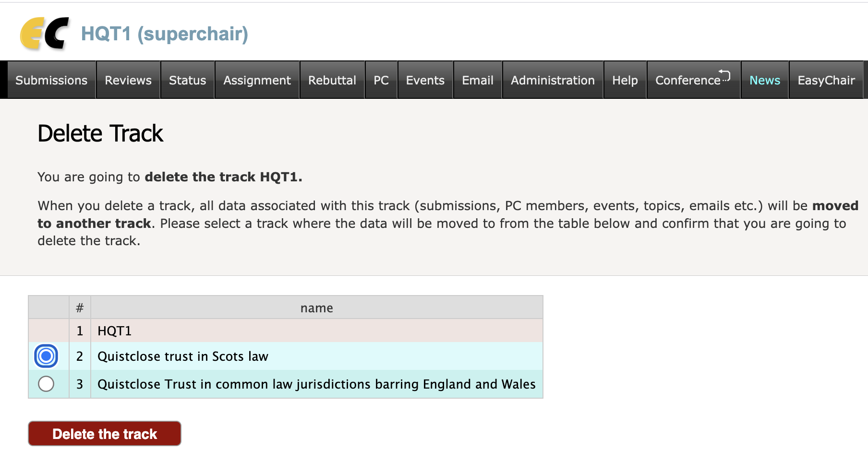Click the Conference switch arrow icon

724,75
